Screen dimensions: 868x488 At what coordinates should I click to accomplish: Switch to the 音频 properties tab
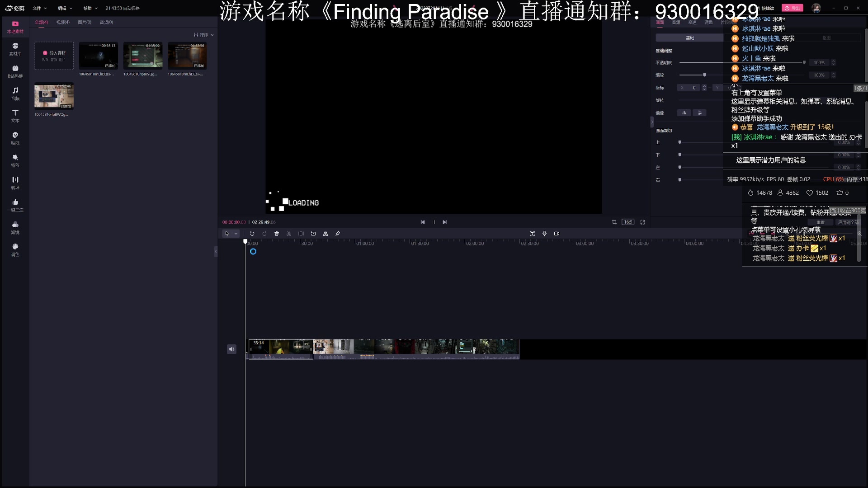point(676,22)
